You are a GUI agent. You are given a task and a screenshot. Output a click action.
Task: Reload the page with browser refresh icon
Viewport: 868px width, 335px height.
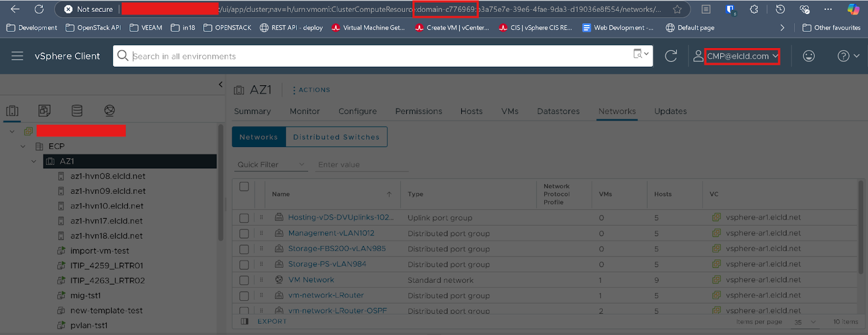39,9
